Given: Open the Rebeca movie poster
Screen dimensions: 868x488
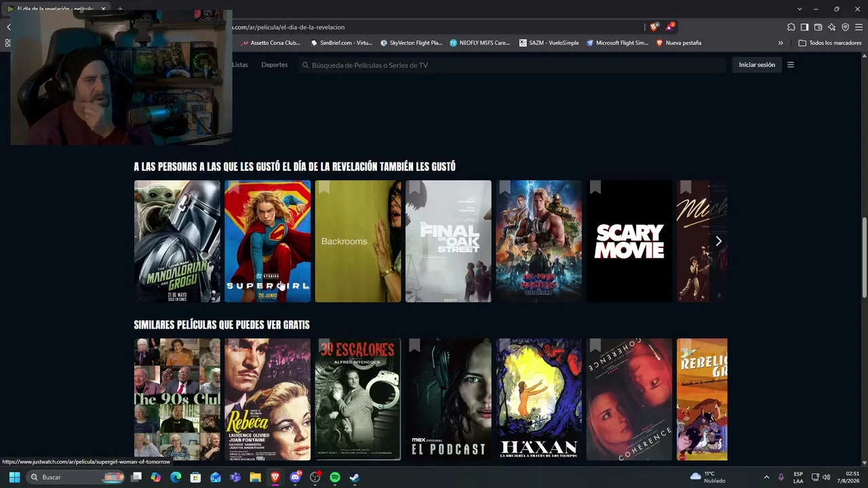Looking at the screenshot, I should [268, 400].
